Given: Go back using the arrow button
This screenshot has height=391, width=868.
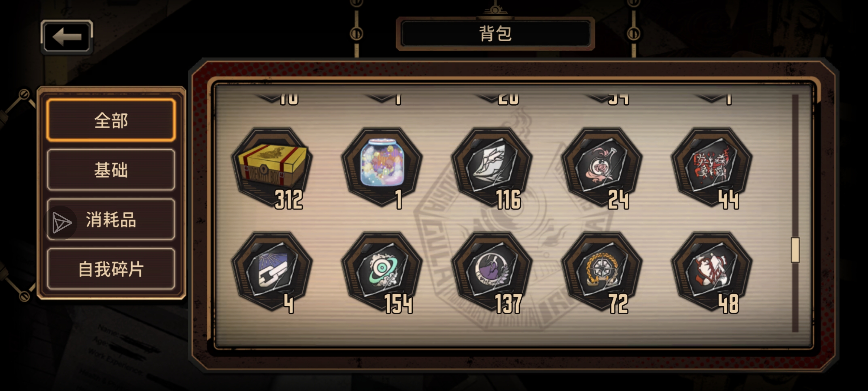Looking at the screenshot, I should (67, 37).
